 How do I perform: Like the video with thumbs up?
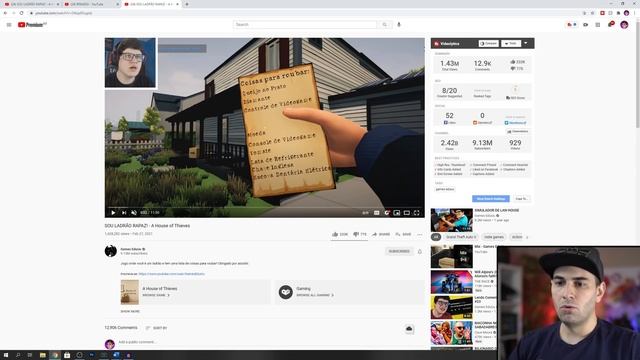[x=340, y=234]
